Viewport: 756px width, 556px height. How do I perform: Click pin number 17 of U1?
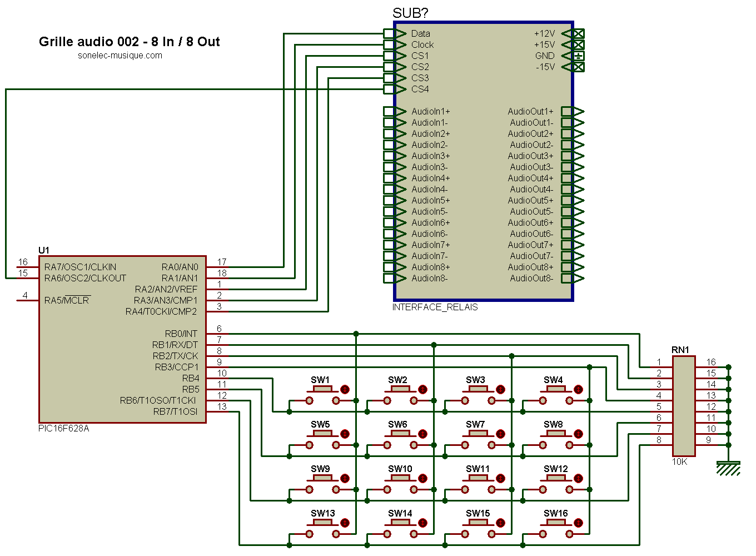(x=222, y=262)
